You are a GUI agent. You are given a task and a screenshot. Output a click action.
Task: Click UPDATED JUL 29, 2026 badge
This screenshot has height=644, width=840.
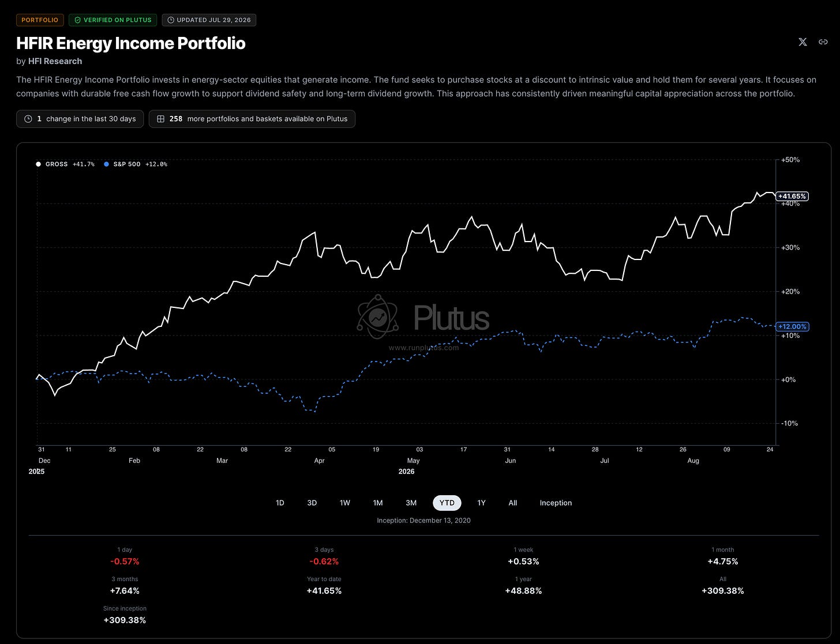pyautogui.click(x=209, y=20)
